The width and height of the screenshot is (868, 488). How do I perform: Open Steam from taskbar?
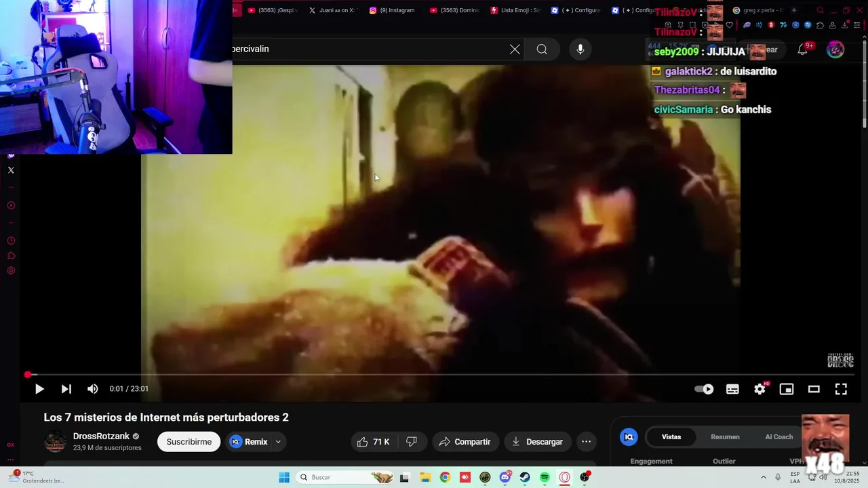[x=525, y=477]
